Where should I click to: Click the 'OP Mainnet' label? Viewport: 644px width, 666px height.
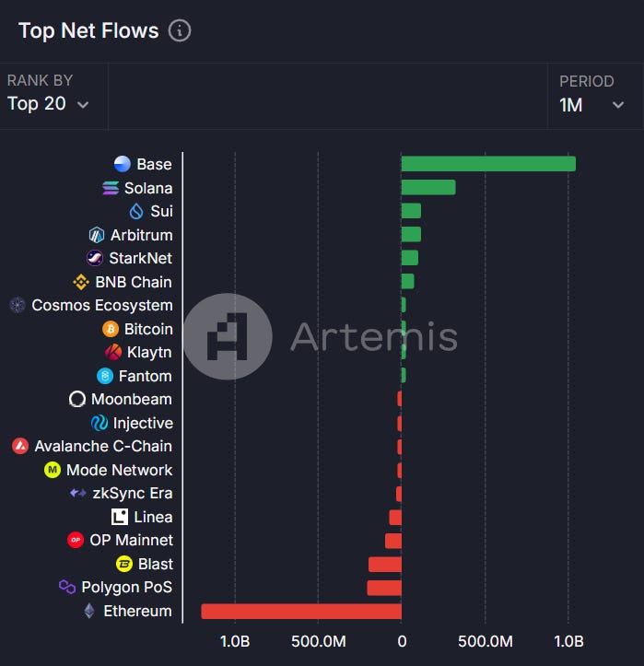click(131, 541)
